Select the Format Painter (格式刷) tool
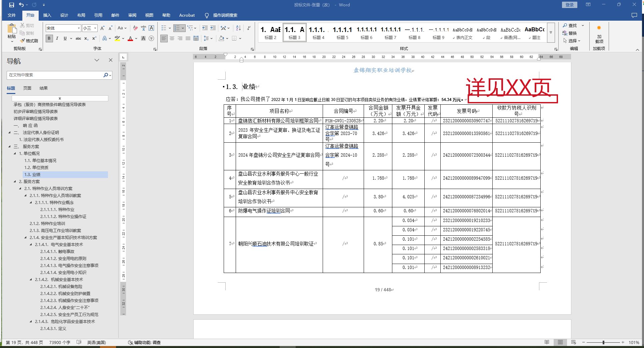This screenshot has height=348, width=644. point(29,41)
